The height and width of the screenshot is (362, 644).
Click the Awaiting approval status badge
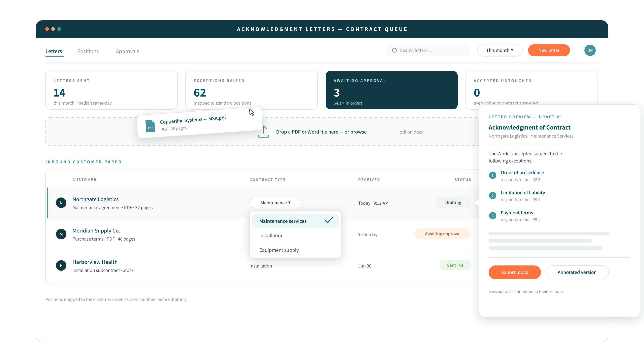pyautogui.click(x=443, y=234)
